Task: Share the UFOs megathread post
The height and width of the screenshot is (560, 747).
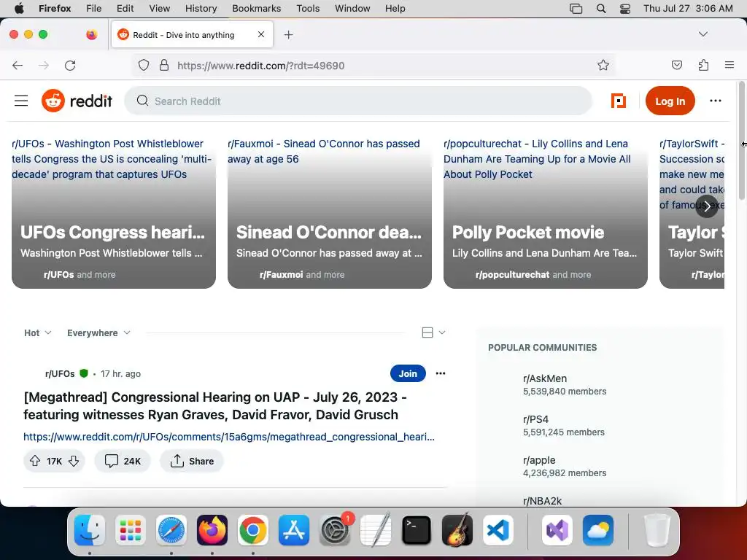Action: [192, 461]
